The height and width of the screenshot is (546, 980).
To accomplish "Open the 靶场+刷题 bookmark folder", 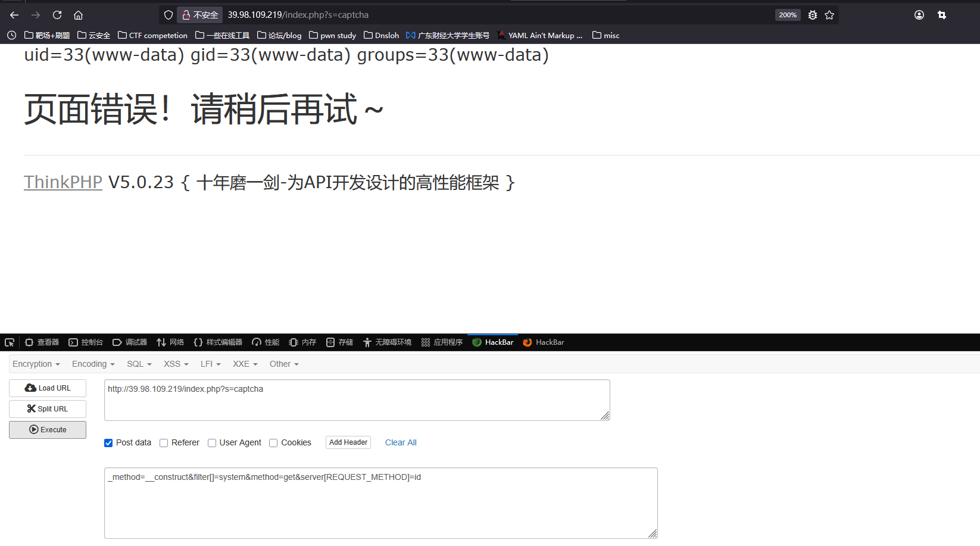I will coord(47,35).
